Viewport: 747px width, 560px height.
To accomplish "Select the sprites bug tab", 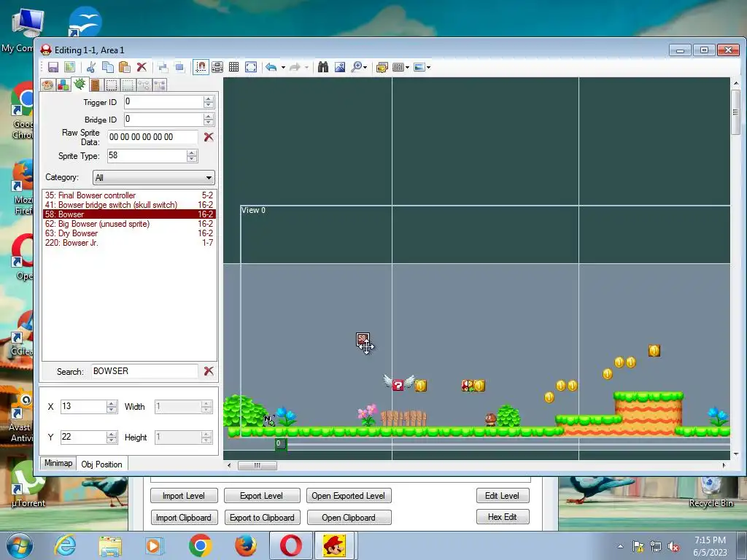I will tap(79, 85).
